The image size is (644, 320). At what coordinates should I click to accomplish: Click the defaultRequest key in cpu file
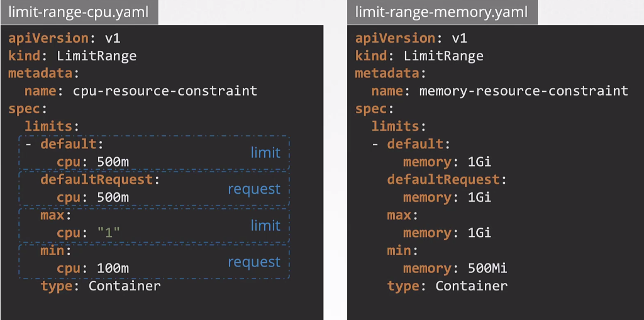click(96, 180)
